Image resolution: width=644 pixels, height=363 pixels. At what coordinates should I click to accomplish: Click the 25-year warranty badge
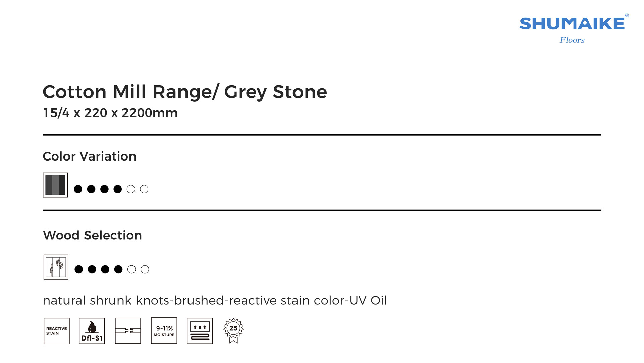(x=233, y=330)
